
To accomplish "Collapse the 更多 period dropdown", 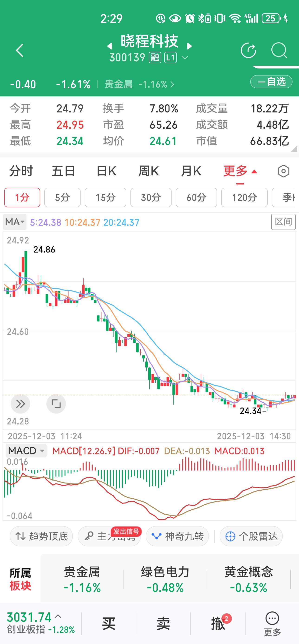I will tap(240, 171).
